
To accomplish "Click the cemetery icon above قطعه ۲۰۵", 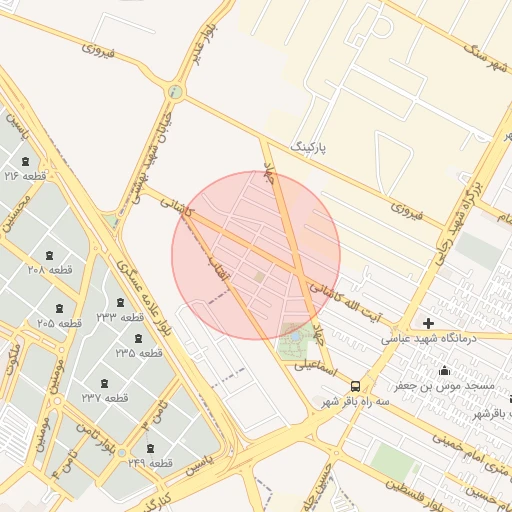I will pos(59,308).
